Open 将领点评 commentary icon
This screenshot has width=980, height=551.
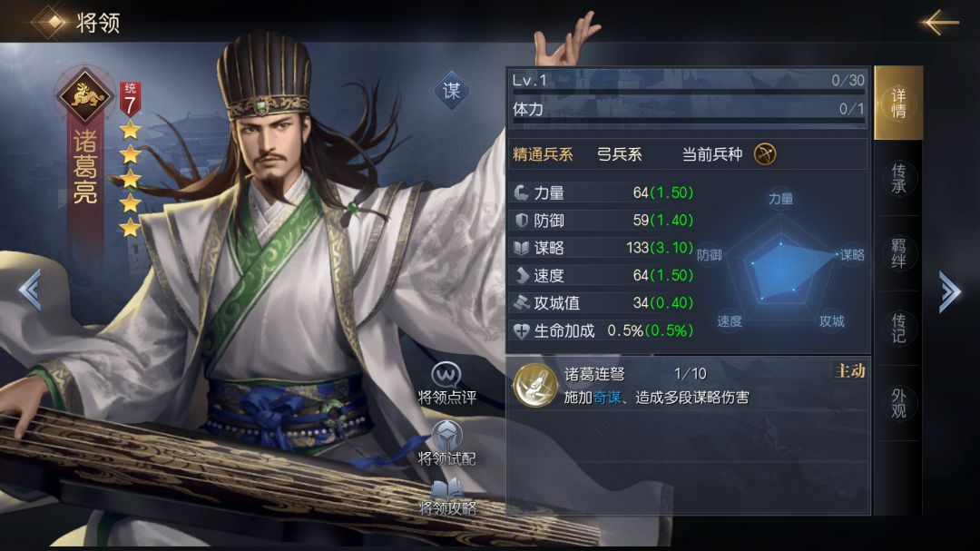point(446,375)
